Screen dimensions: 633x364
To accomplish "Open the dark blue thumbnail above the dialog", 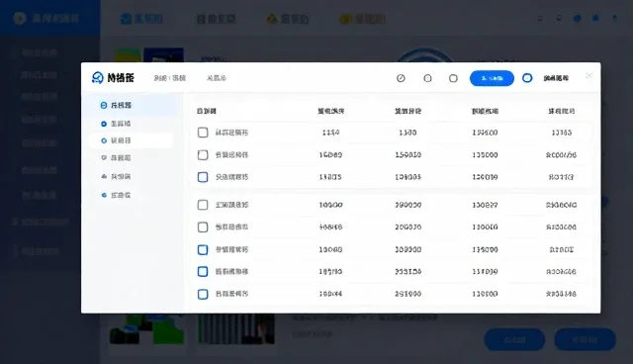I will coord(164,55).
